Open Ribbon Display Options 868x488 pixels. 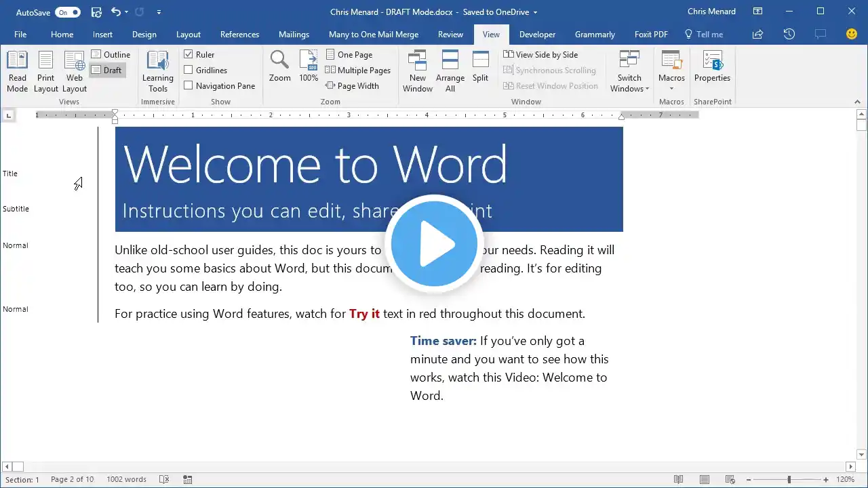tap(757, 12)
